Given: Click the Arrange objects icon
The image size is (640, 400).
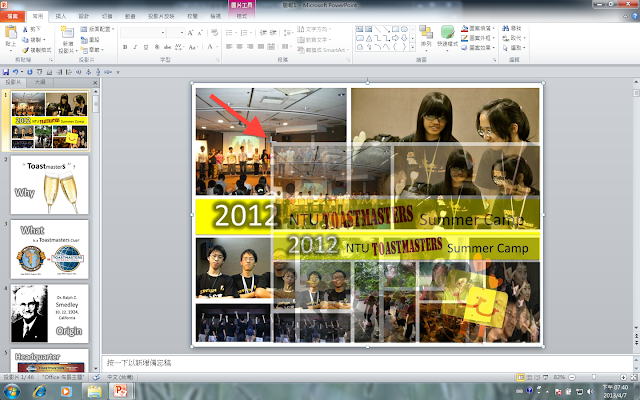Looking at the screenshot, I should coord(426,33).
